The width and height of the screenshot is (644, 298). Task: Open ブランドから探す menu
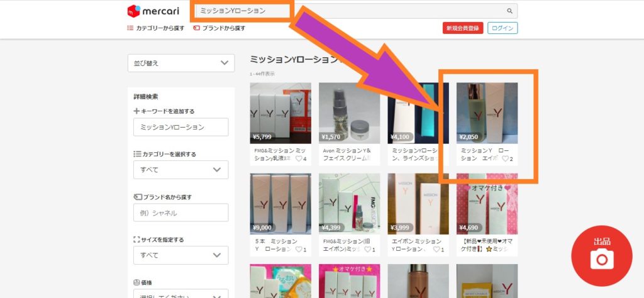(219, 28)
